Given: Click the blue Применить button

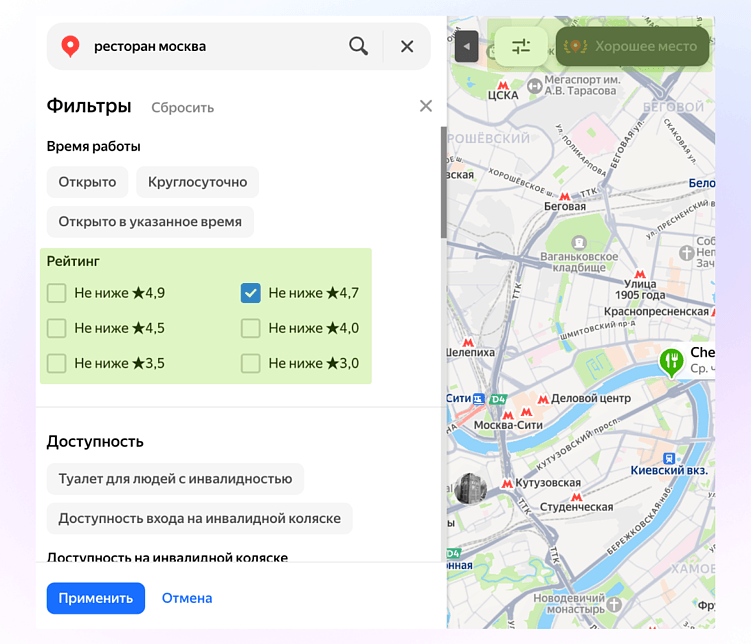Looking at the screenshot, I should point(96,598).
